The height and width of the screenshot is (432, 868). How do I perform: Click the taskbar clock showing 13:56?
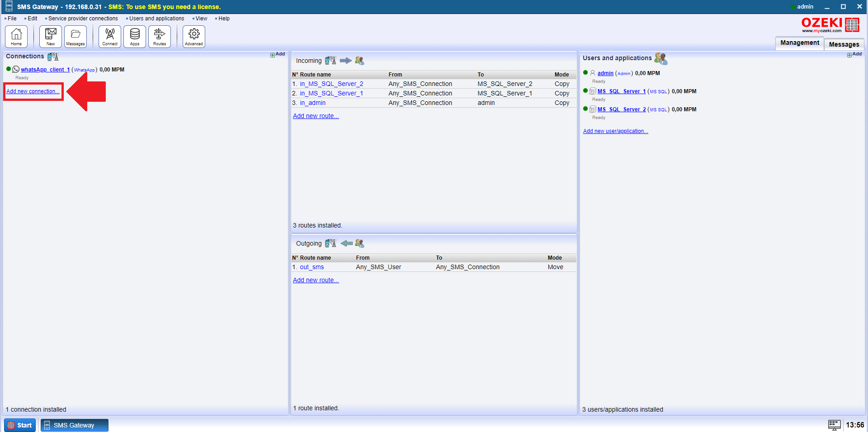pyautogui.click(x=855, y=425)
